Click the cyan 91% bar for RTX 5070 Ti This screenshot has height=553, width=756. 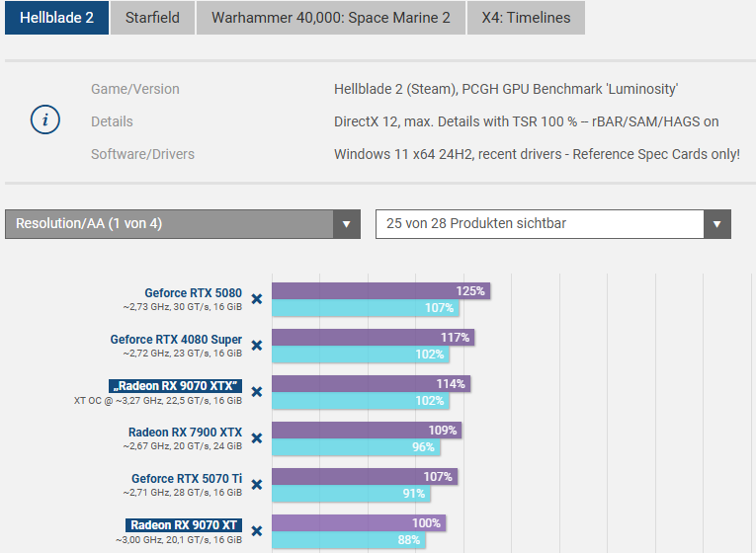coord(351,494)
